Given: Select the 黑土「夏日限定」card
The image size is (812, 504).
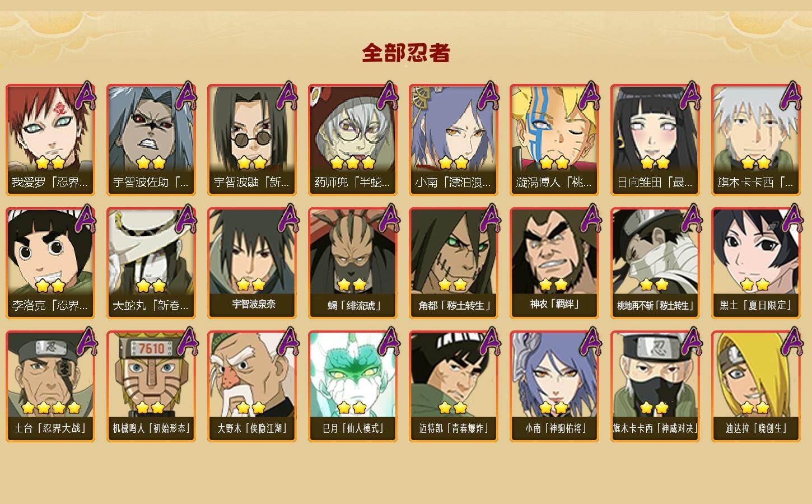Looking at the screenshot, I should (756, 263).
